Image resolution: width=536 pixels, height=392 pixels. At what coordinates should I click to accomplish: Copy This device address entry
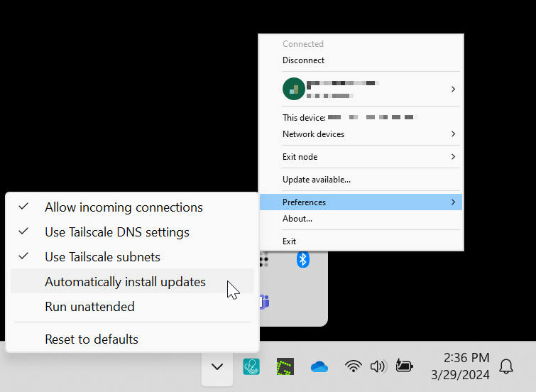pos(361,118)
